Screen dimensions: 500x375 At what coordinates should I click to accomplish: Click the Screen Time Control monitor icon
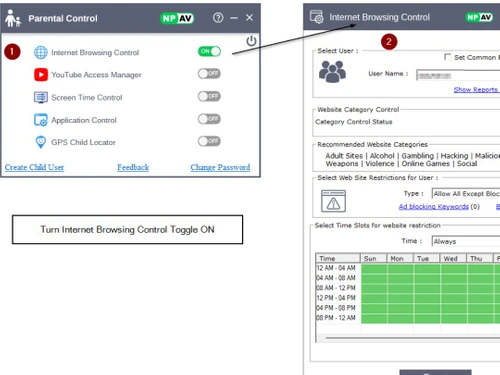41,97
